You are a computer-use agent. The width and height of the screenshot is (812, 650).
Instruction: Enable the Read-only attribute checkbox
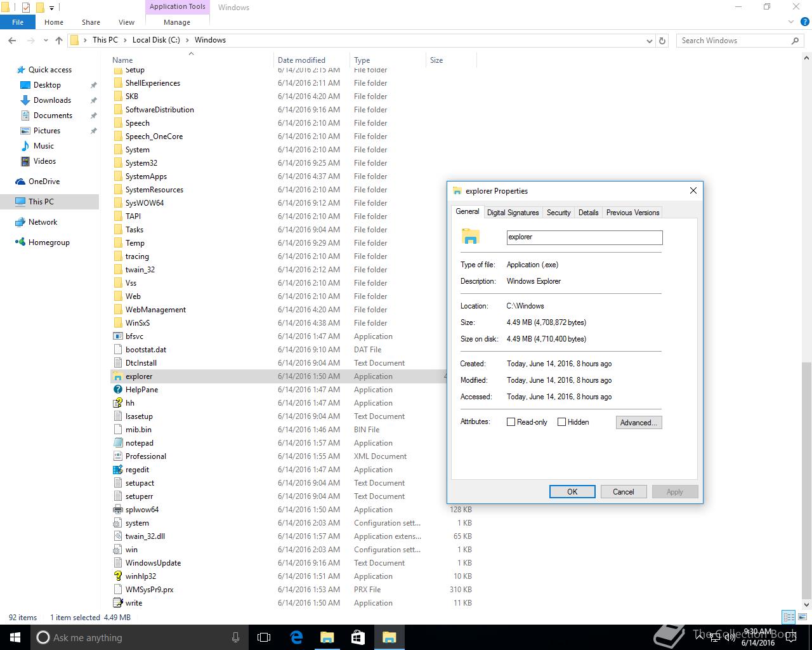(x=511, y=422)
